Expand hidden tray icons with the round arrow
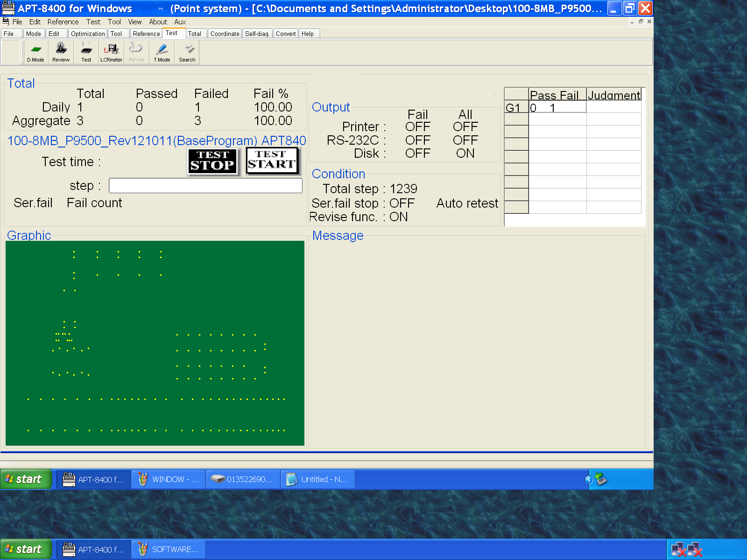This screenshot has width=747, height=560. [589, 479]
